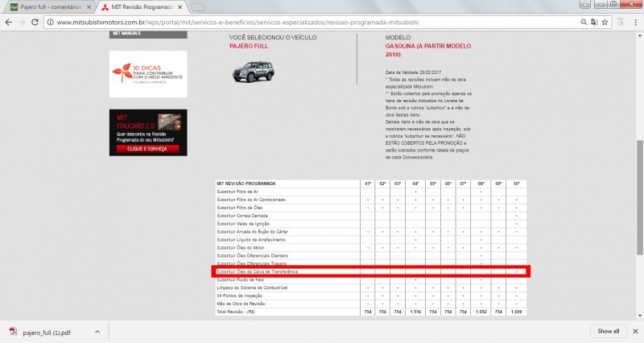Select the Substituir Fluido de freio row

pyautogui.click(x=371, y=279)
